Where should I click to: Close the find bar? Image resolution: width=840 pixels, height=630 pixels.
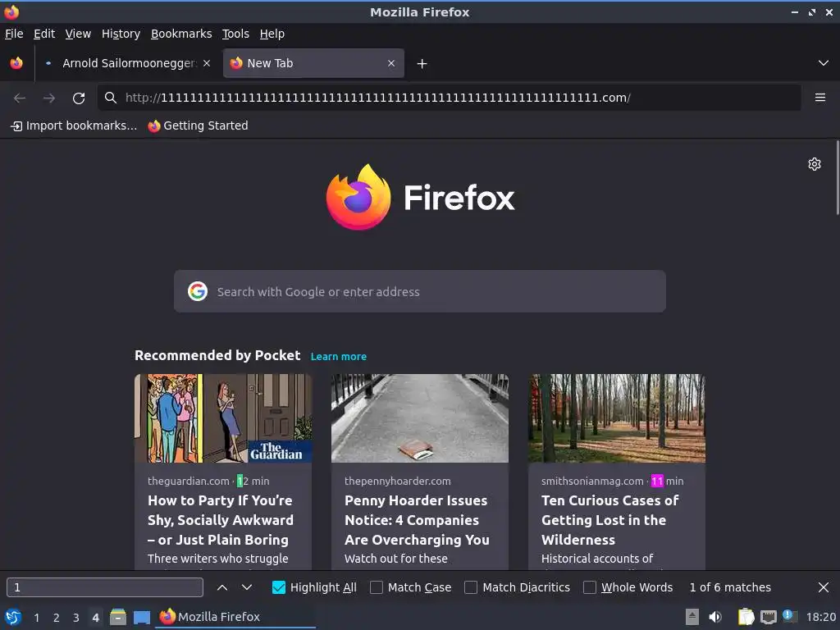(x=824, y=587)
